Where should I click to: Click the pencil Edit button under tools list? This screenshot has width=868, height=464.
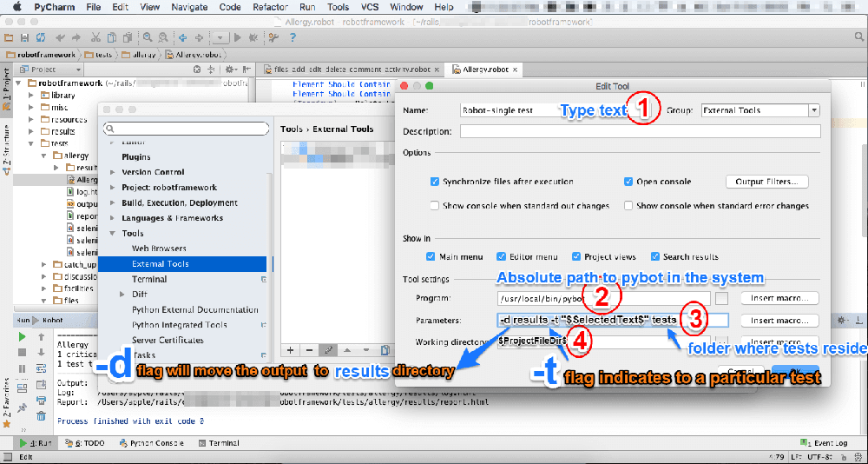pyautogui.click(x=328, y=350)
